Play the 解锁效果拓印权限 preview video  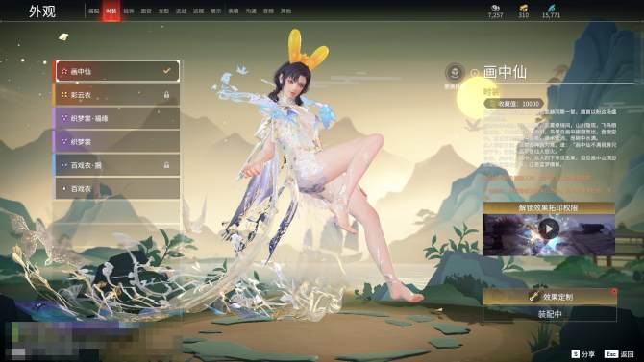coord(549,229)
